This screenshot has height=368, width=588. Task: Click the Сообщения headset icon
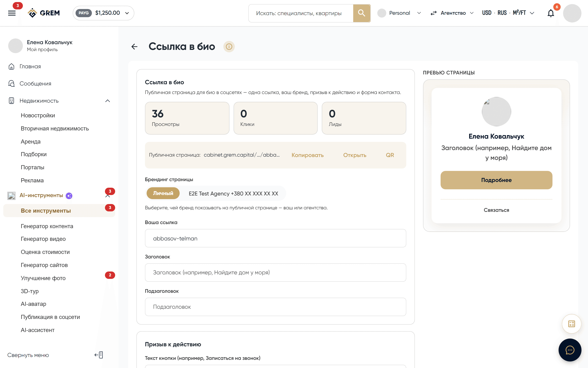(x=11, y=83)
